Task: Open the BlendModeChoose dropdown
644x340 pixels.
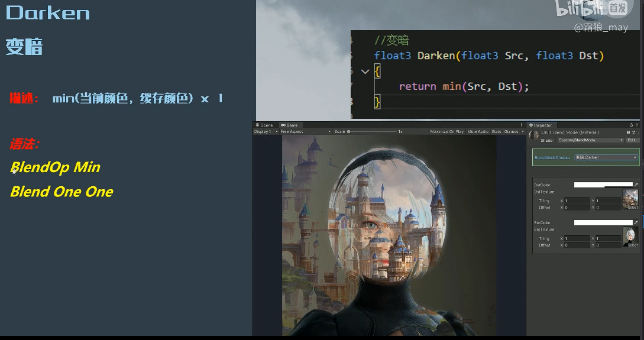Action: point(606,157)
